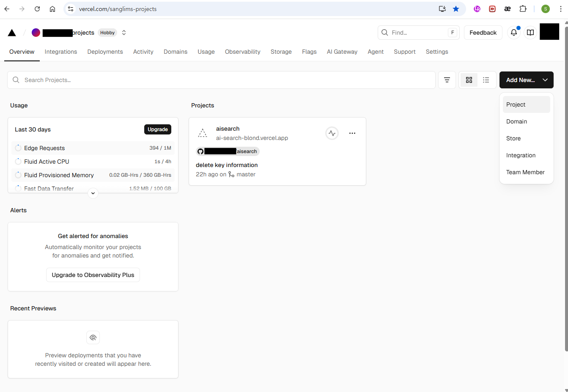Click the purple extension icon in toolbar
568x392 pixels.
point(477,9)
